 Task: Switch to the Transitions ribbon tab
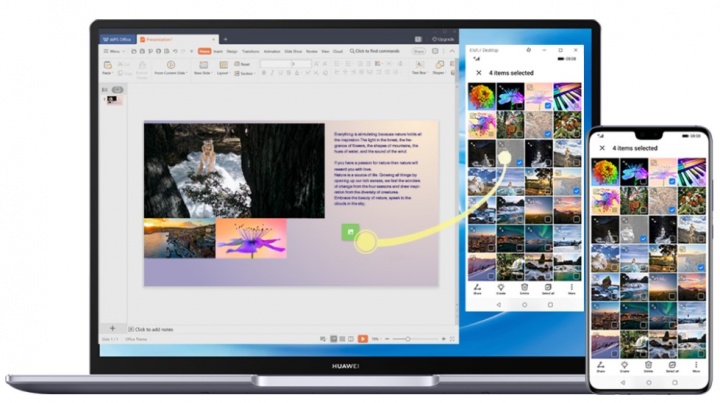pos(251,51)
